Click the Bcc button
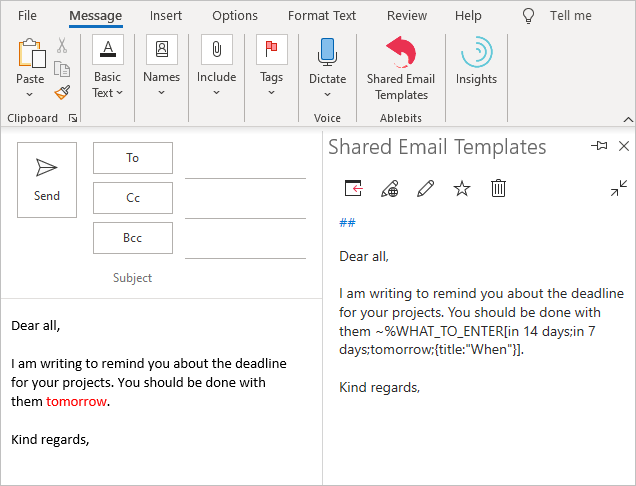This screenshot has height=486, width=636. [x=133, y=238]
